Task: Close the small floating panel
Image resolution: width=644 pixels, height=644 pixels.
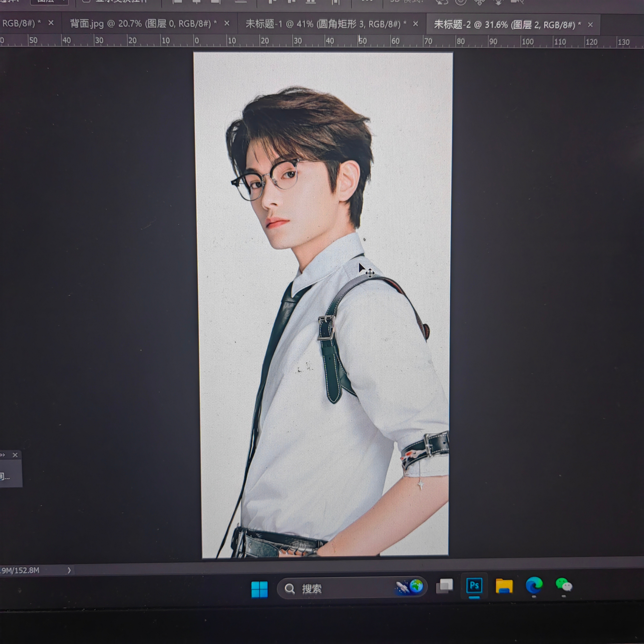Action: pyautogui.click(x=15, y=455)
